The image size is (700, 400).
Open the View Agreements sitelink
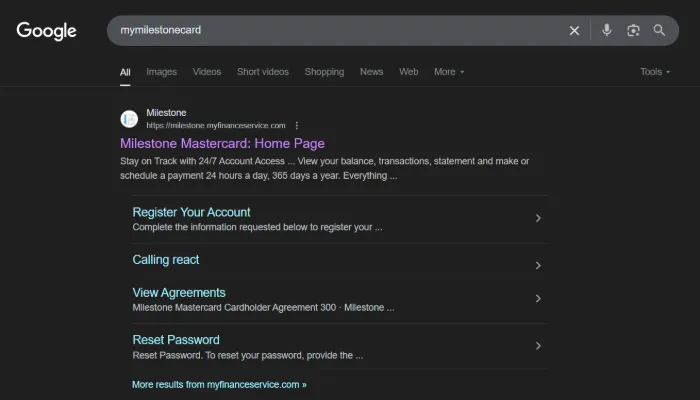[179, 293]
